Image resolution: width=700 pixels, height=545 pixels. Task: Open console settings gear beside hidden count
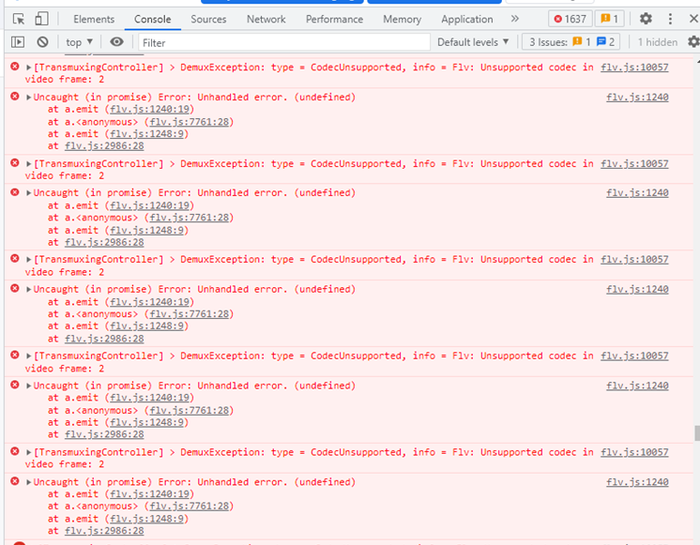tap(693, 42)
